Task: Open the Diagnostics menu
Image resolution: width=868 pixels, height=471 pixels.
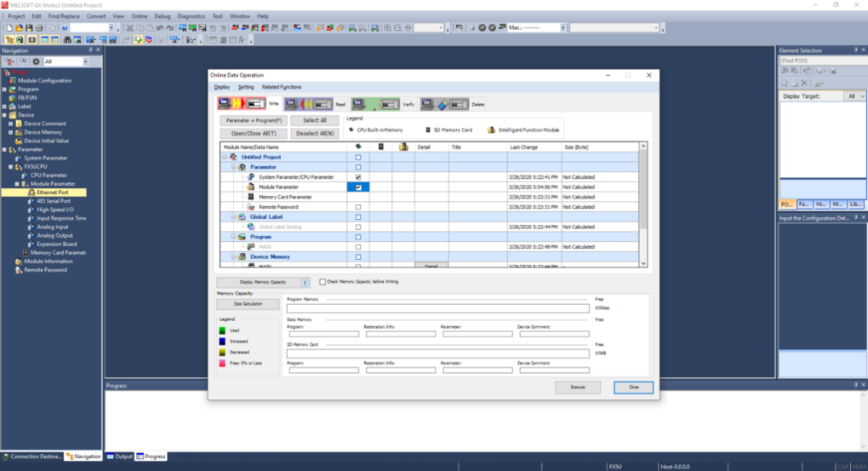Action: (x=192, y=16)
